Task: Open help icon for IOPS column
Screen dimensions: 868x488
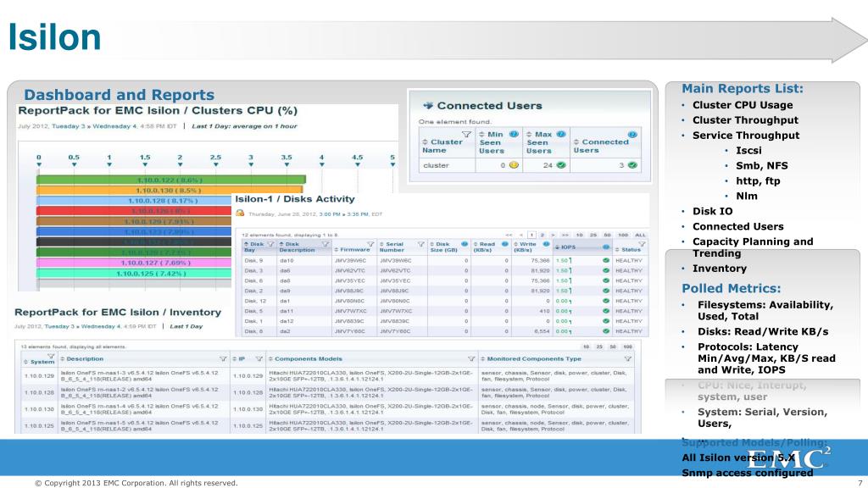Action: tap(605, 247)
